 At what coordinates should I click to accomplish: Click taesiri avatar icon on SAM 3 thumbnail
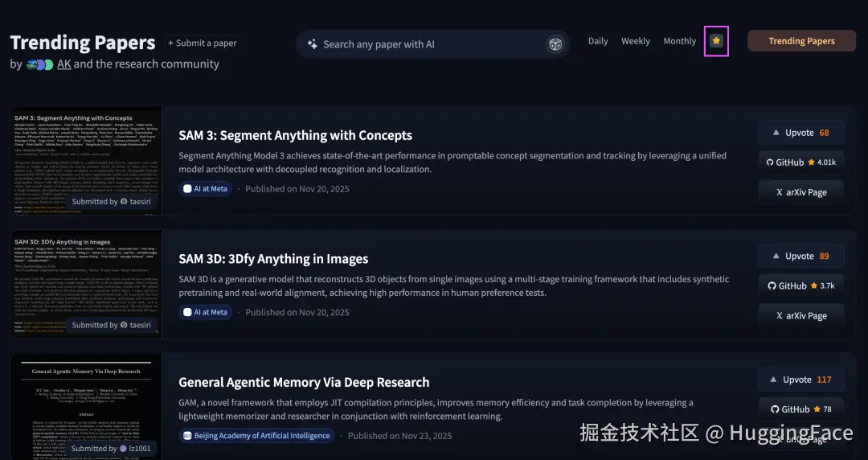(124, 202)
